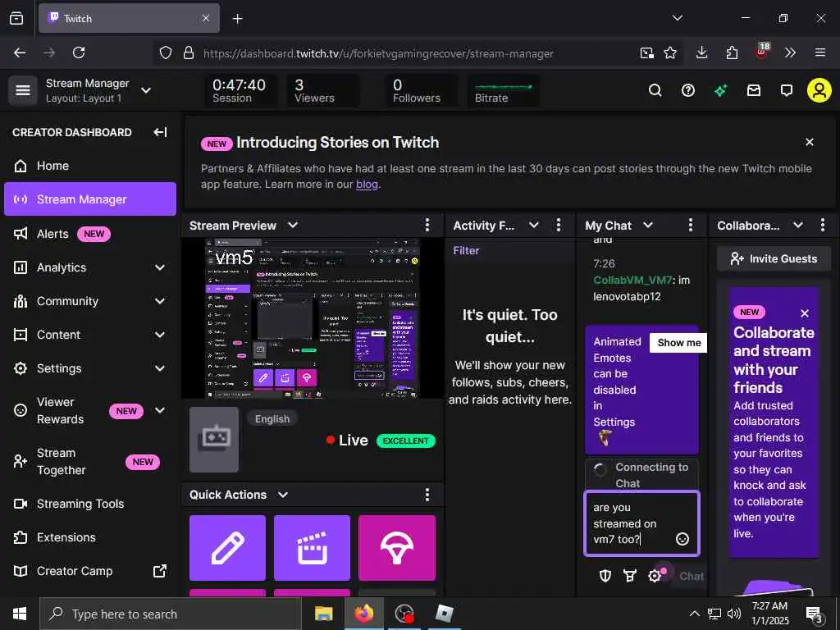Image resolution: width=840 pixels, height=630 pixels.
Task: Open OBS Studio from the taskbar
Action: (x=404, y=614)
